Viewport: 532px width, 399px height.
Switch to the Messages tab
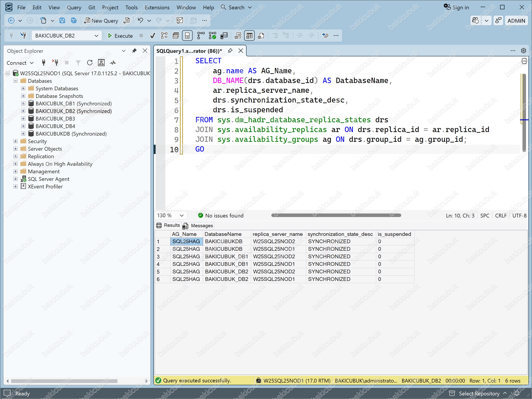[x=198, y=226]
